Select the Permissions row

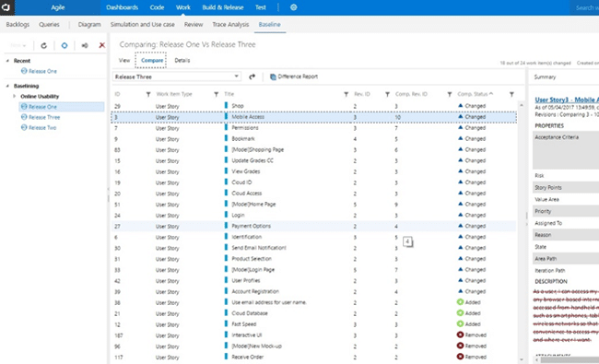(x=313, y=128)
